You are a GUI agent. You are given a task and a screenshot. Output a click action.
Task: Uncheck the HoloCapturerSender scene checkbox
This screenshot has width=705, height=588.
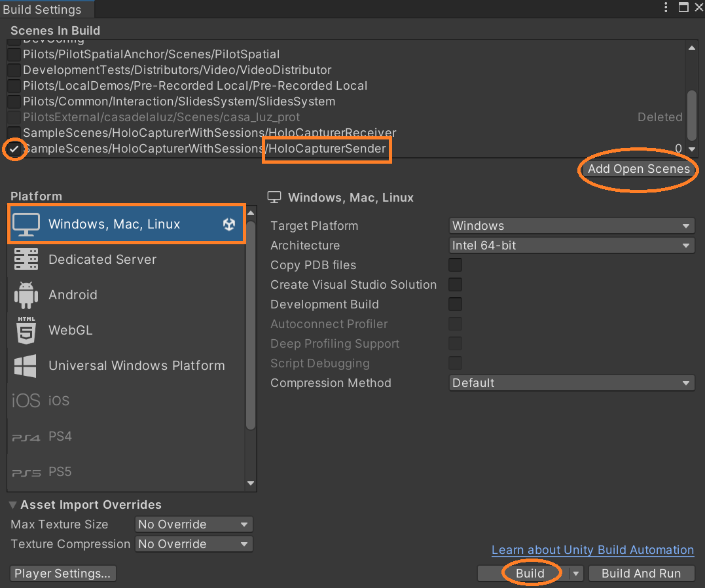(x=14, y=149)
